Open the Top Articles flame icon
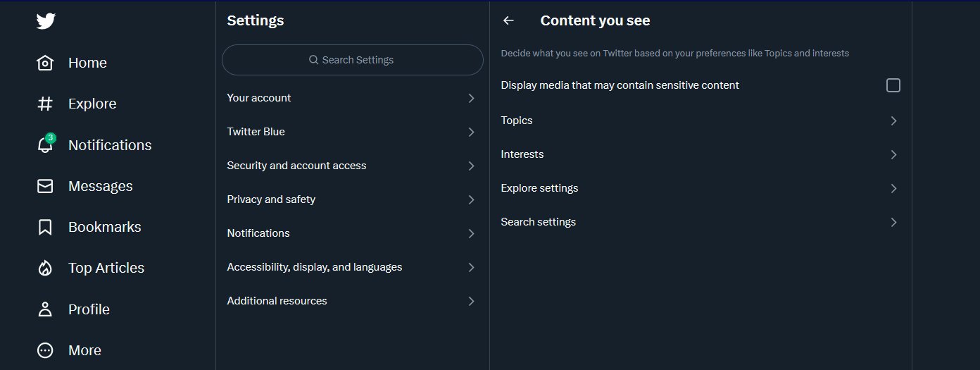Screen dimensions: 980x370 pos(45,268)
